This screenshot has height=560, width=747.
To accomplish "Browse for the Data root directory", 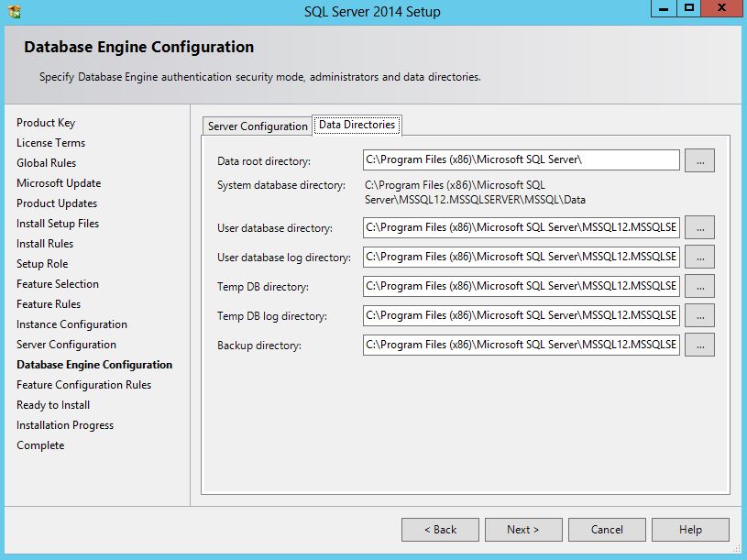I will [699, 160].
